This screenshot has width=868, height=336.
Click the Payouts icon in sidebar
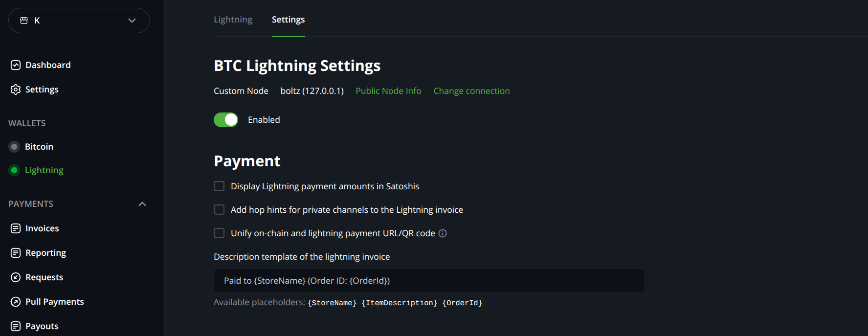coord(16,326)
